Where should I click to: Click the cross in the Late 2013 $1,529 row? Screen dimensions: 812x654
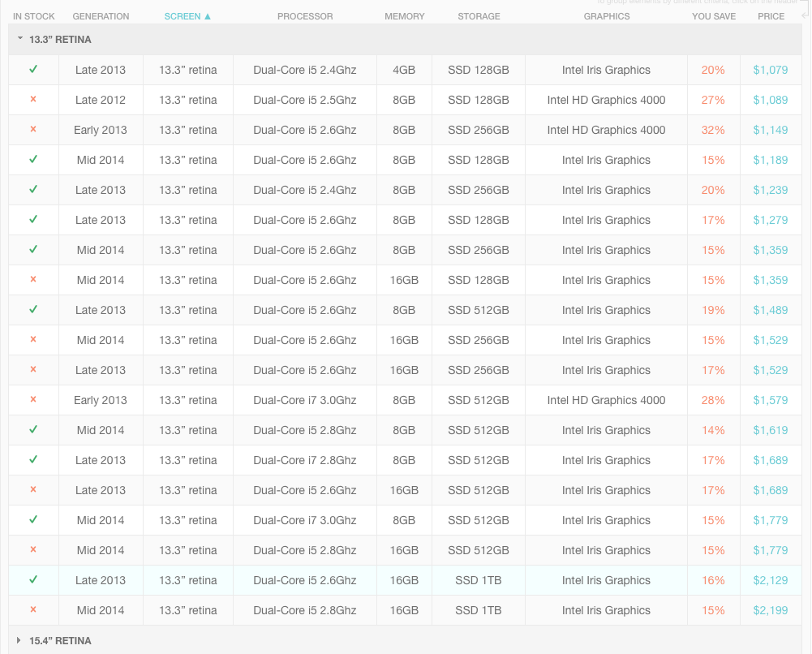[x=33, y=370]
